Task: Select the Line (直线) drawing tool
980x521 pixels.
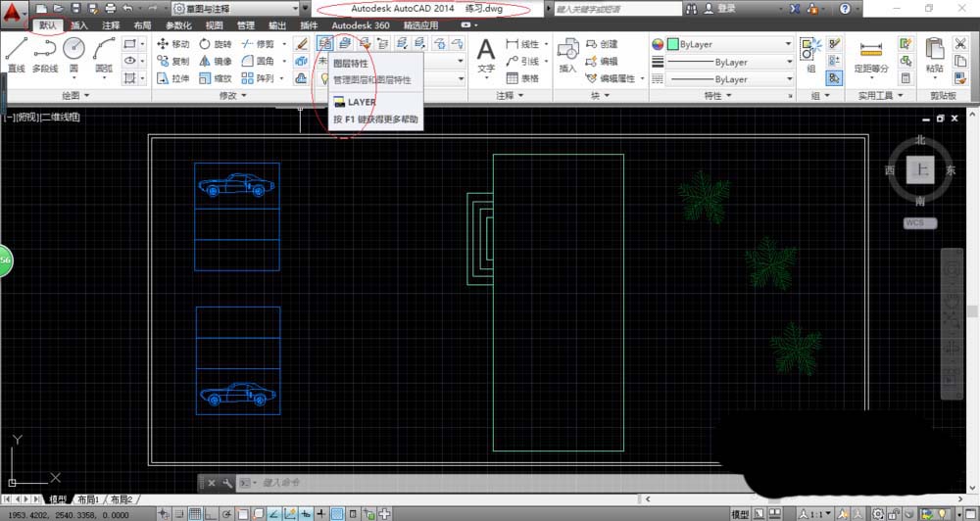Action: click(17, 54)
